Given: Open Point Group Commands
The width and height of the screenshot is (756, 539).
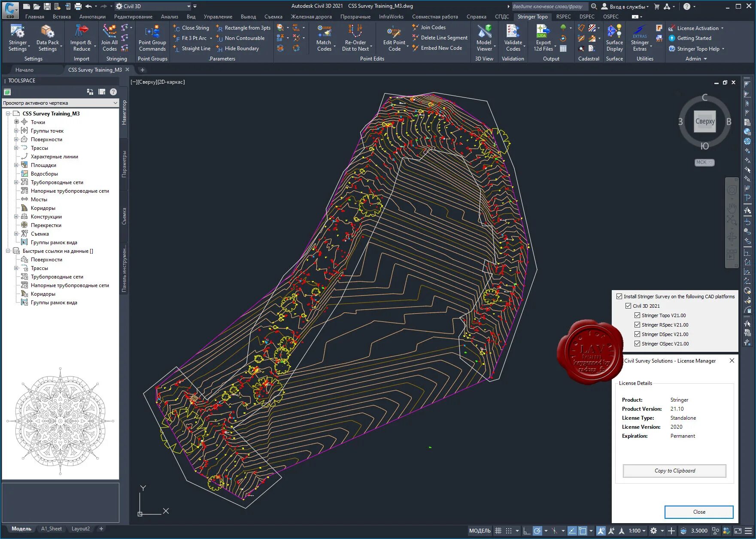Looking at the screenshot, I should point(152,38).
